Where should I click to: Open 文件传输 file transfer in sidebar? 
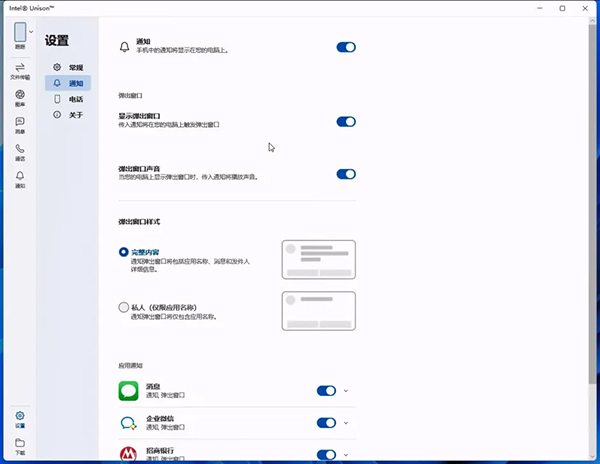20,72
